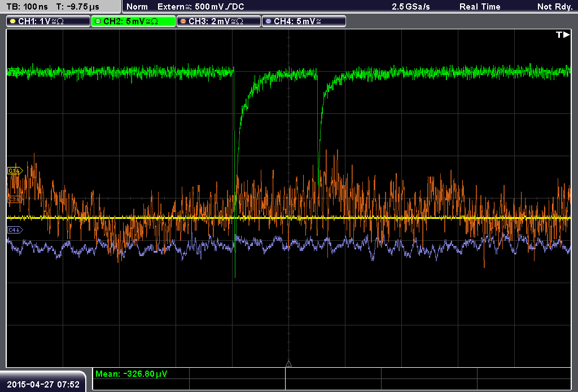Image resolution: width=578 pixels, height=392 pixels.
Task: Click the blue dot on CH4 button
Action: [268, 21]
